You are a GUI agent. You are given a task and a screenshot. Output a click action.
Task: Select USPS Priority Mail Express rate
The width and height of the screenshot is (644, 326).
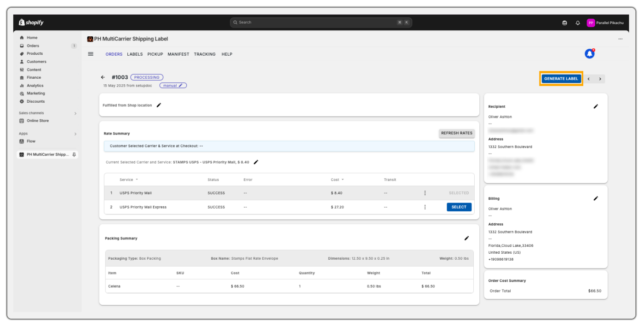(x=459, y=207)
